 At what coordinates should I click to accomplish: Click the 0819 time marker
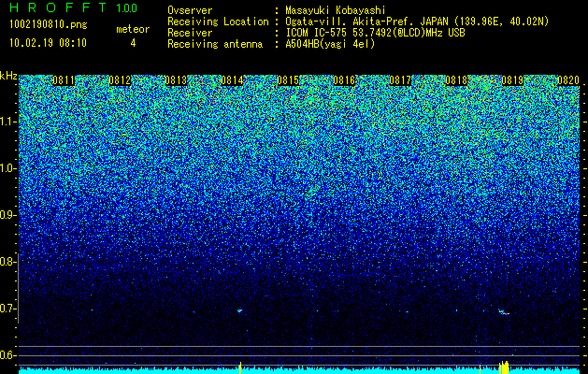point(512,80)
